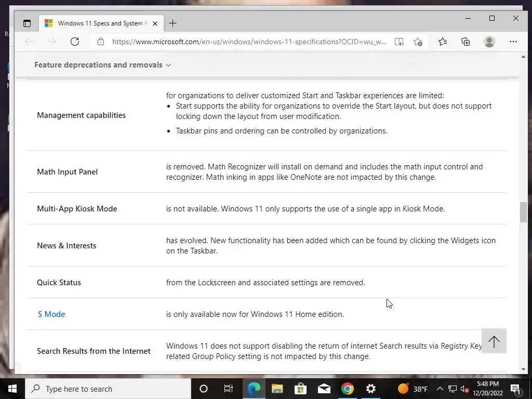The height and width of the screenshot is (399, 532).
Task: Open the Mail taskbar icon
Action: point(324,389)
